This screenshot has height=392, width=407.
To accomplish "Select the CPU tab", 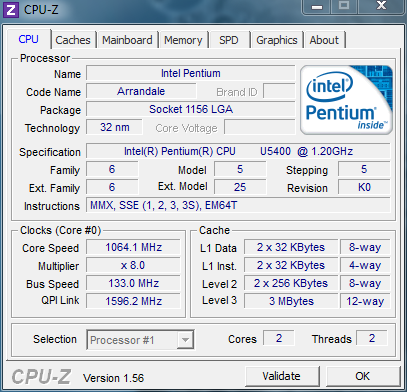I will click(x=29, y=39).
